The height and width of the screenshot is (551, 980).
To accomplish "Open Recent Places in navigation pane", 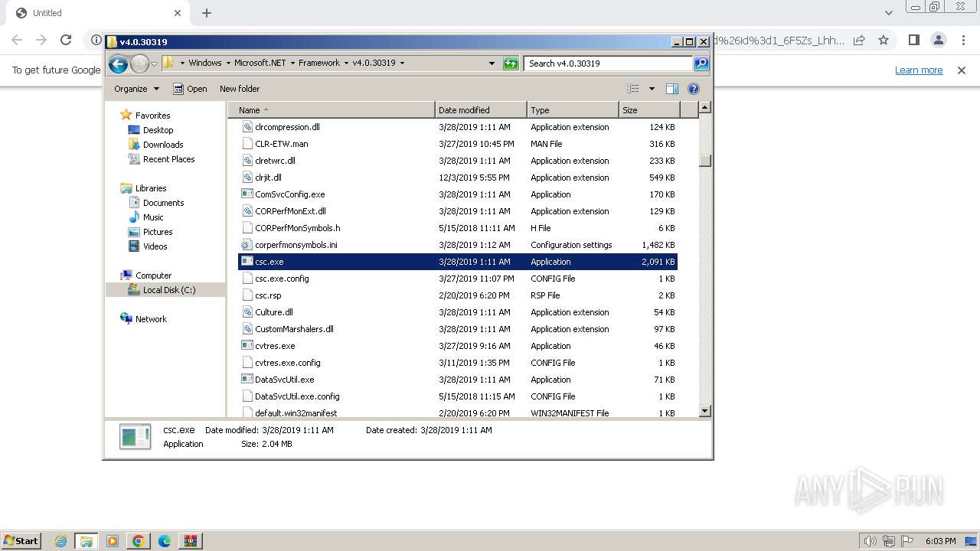I will pos(168,159).
